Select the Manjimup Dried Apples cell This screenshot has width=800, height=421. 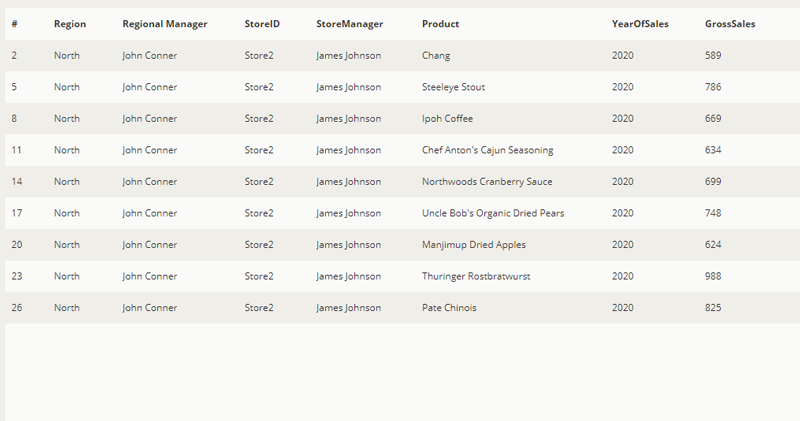tap(473, 245)
